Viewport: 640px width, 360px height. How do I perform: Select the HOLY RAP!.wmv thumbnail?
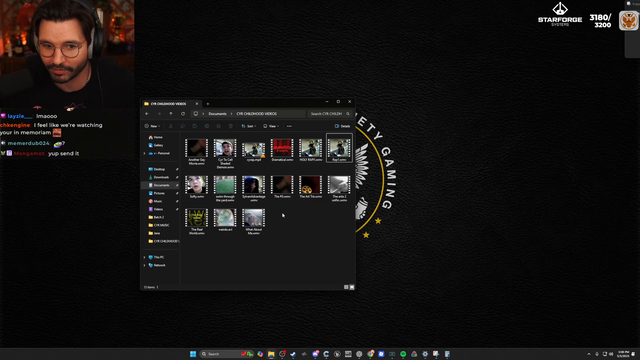point(311,148)
